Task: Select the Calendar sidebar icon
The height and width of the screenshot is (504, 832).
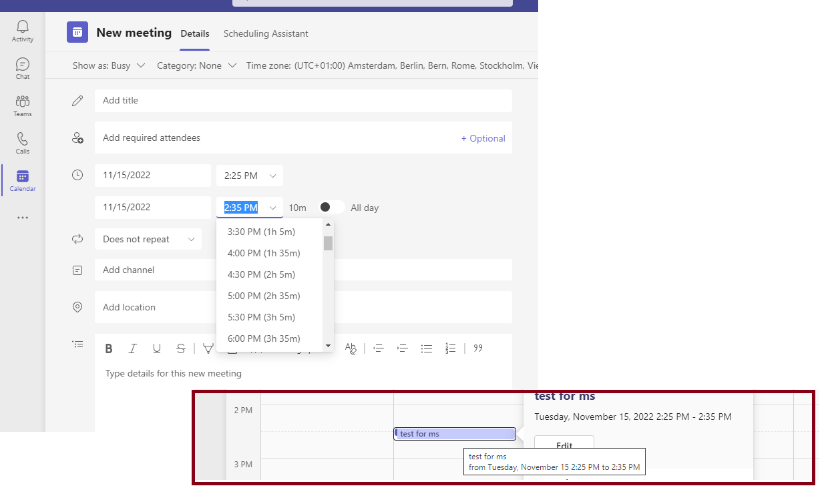Action: tap(23, 180)
